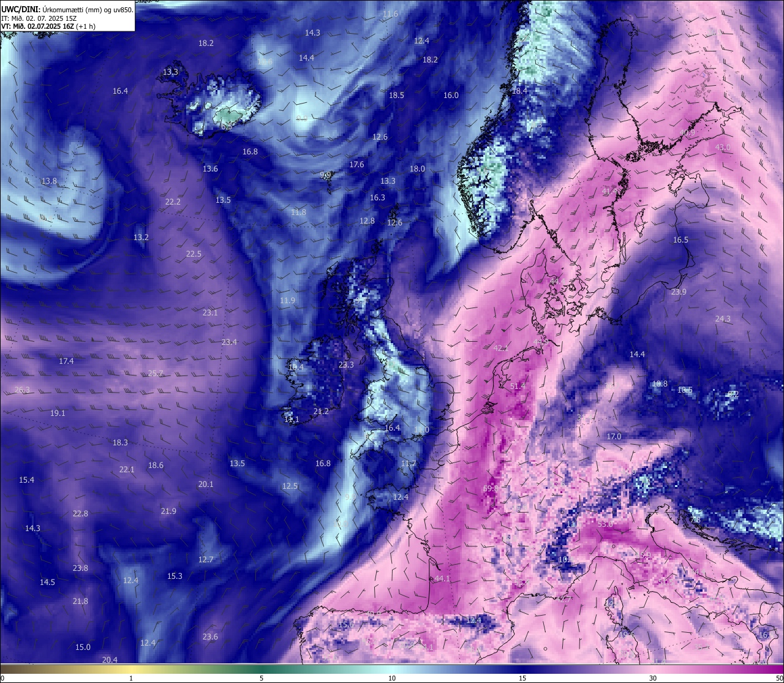Select the 17.0 value over central Europe
The height and width of the screenshot is (683, 784).
[614, 436]
